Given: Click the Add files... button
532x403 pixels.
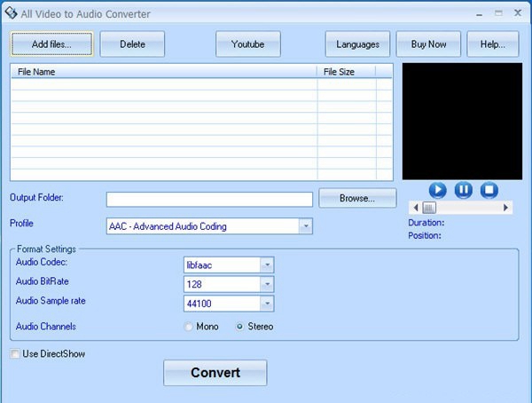Looking at the screenshot, I should pyautogui.click(x=52, y=44).
